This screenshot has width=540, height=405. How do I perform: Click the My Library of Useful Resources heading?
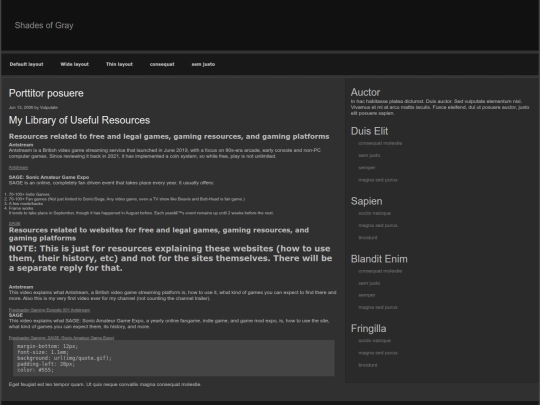point(79,120)
